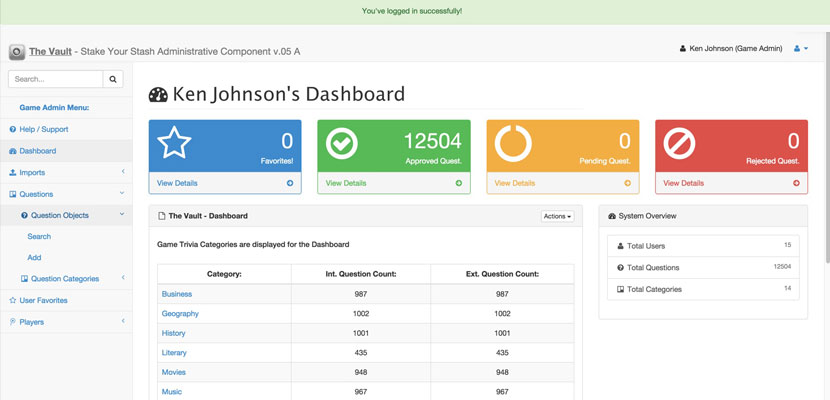Click the orange arrow icon in Pending View Details

627,183
